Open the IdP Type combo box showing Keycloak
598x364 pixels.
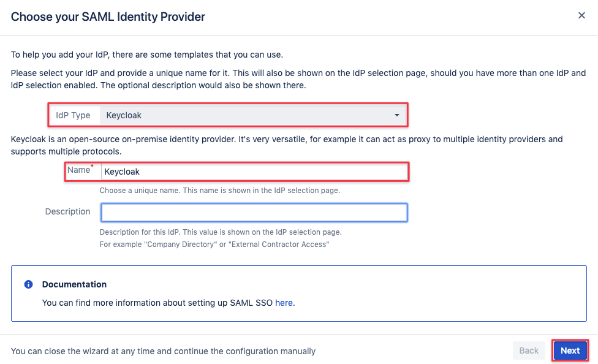pos(252,115)
